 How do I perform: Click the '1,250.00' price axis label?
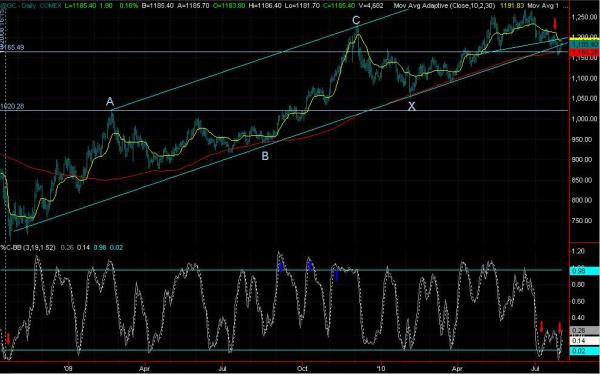584,17
